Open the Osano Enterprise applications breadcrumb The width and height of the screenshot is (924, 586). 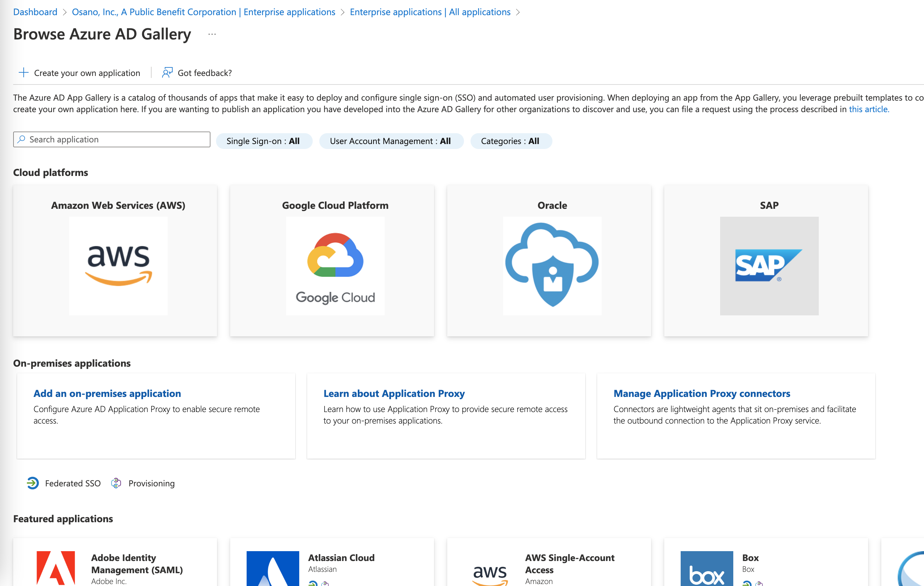[203, 12]
